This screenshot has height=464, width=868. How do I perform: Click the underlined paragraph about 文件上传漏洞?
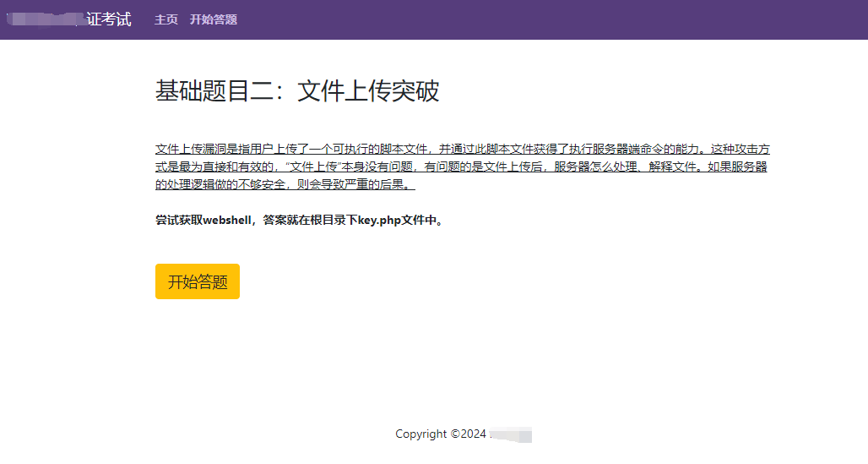point(462,166)
